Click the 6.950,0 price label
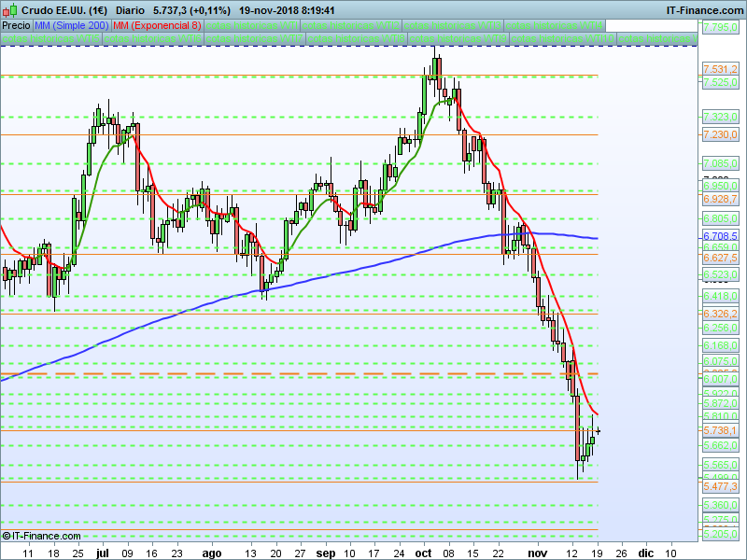 pyautogui.click(x=720, y=186)
